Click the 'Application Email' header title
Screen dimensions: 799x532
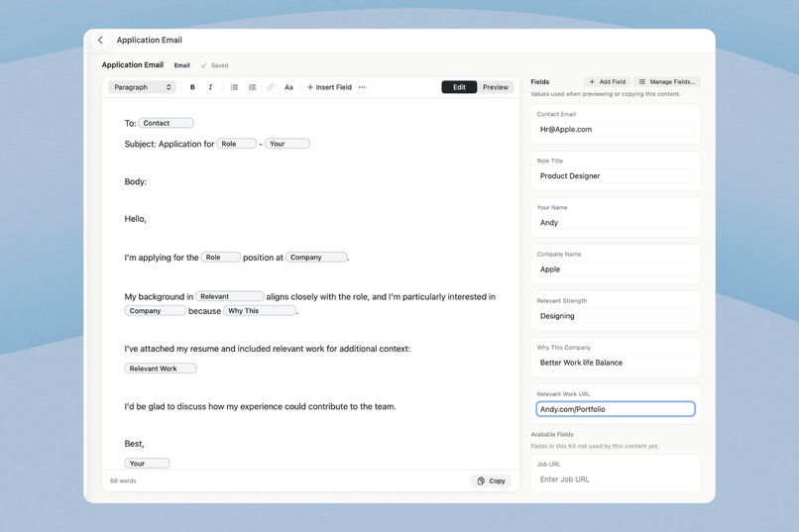click(150, 41)
